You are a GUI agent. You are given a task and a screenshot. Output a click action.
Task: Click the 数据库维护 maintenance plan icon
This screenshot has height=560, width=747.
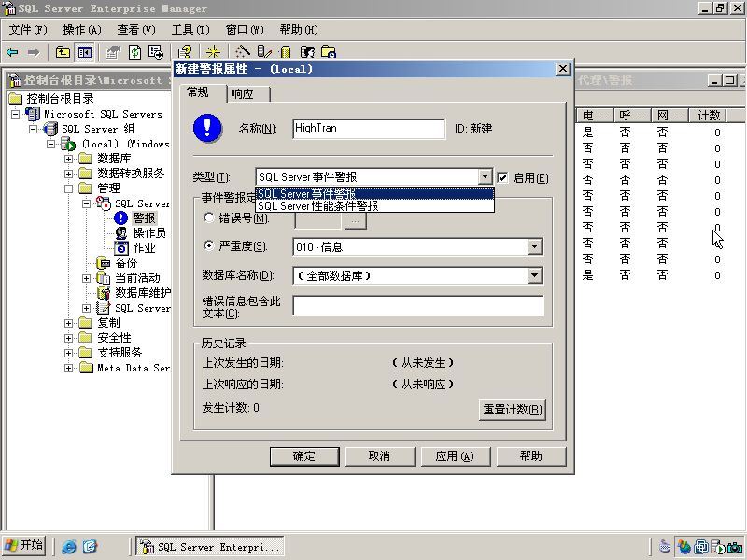(104, 293)
